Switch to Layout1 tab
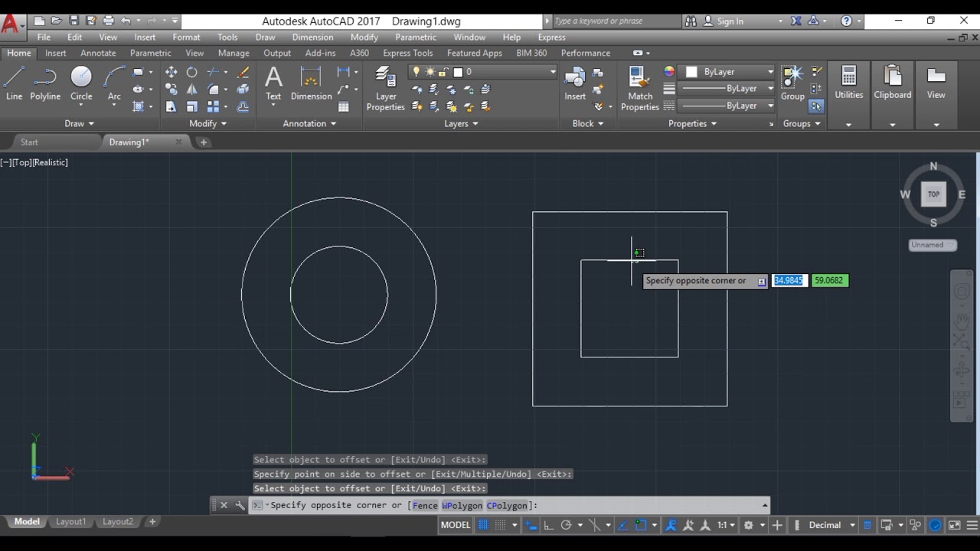The height and width of the screenshot is (551, 980). pyautogui.click(x=70, y=522)
